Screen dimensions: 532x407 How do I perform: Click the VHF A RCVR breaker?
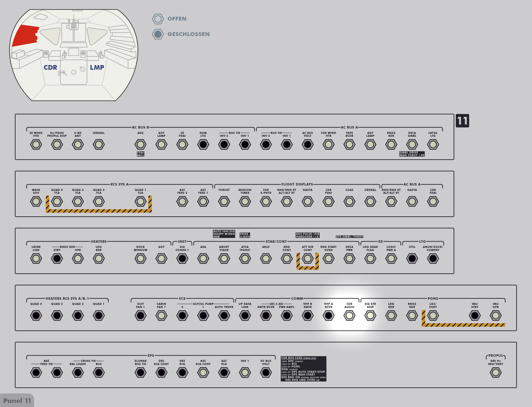pyautogui.click(x=329, y=315)
